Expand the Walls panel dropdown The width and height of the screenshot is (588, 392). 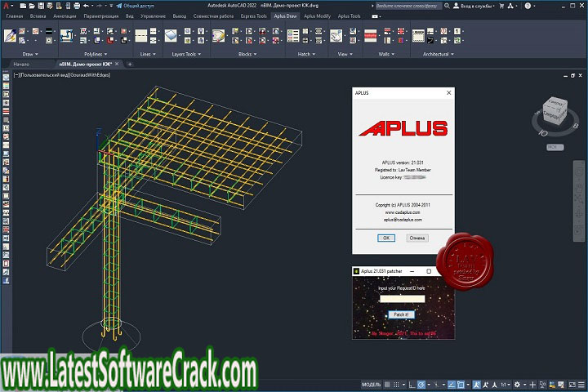[386, 55]
